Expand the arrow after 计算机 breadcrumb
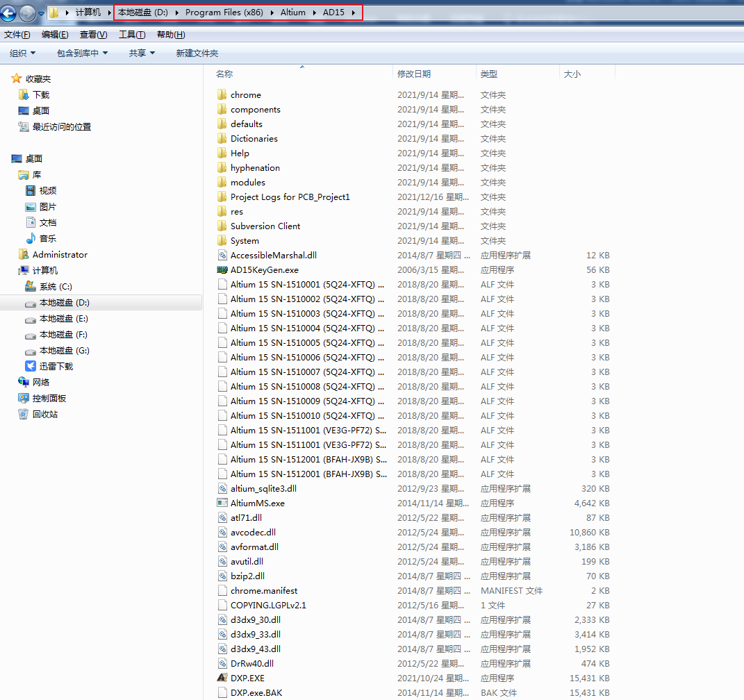 tap(109, 12)
